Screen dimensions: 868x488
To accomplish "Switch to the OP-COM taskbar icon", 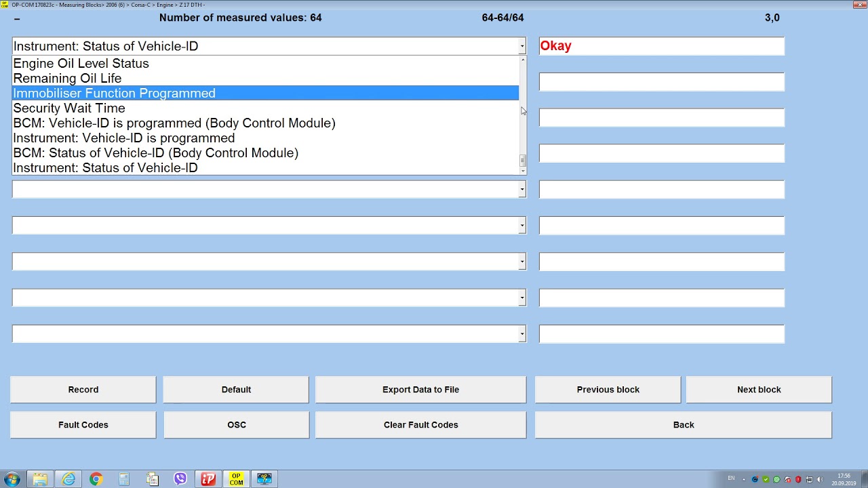I will tap(236, 479).
